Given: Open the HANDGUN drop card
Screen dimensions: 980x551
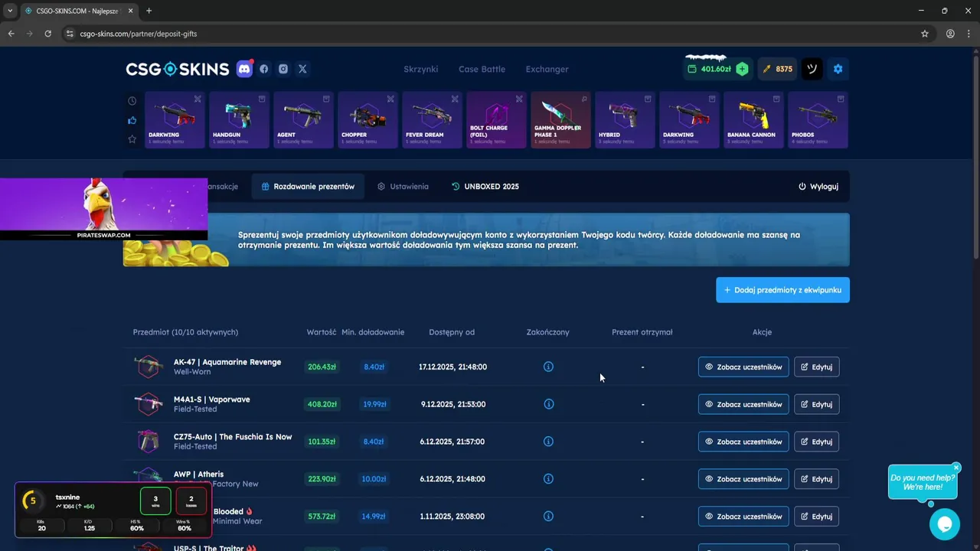Looking at the screenshot, I should [239, 120].
